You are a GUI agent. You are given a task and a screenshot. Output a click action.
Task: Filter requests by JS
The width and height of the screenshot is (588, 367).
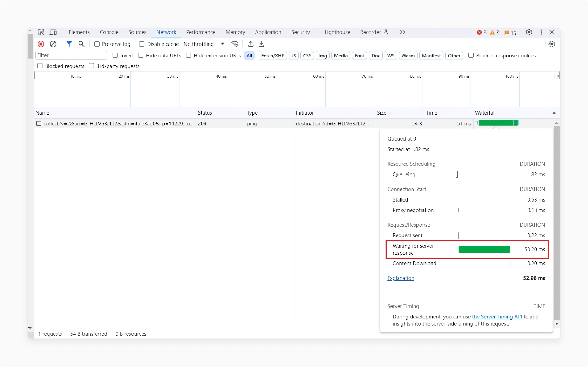pos(294,56)
